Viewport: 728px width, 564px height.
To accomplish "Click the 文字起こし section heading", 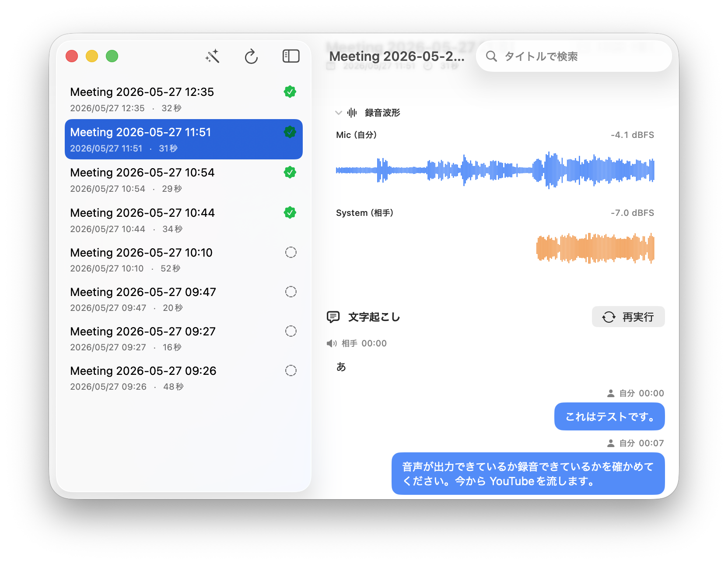I will coord(374,317).
